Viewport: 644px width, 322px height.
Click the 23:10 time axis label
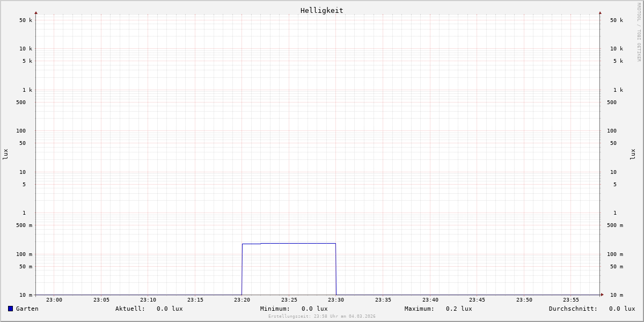(148, 300)
